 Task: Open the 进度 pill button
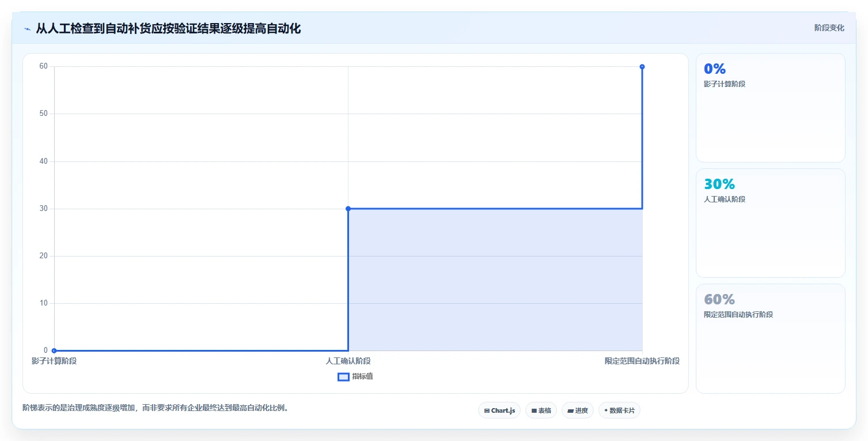(x=577, y=410)
